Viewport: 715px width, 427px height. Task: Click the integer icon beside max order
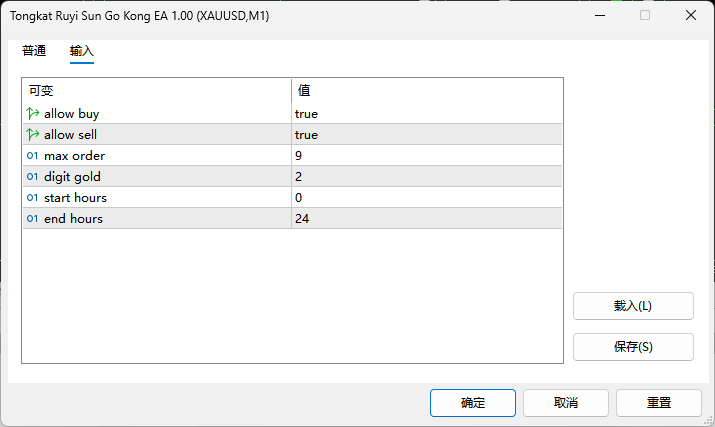tap(32, 156)
